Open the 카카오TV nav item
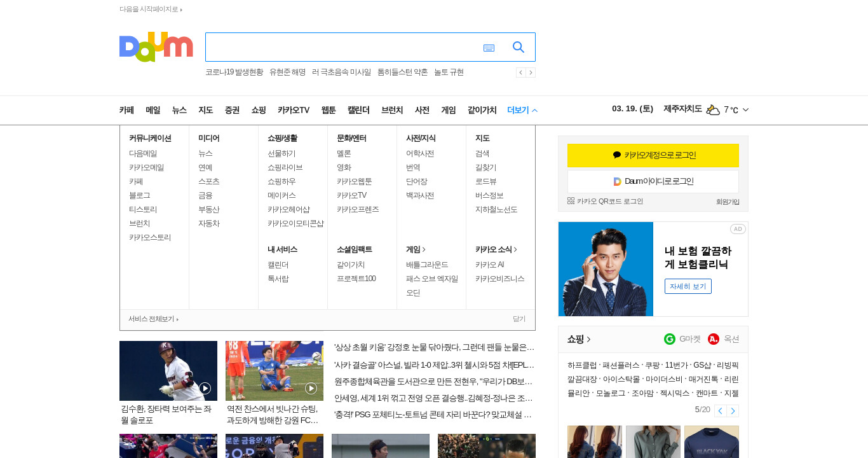Screen dimensions: 868x458 [294, 110]
